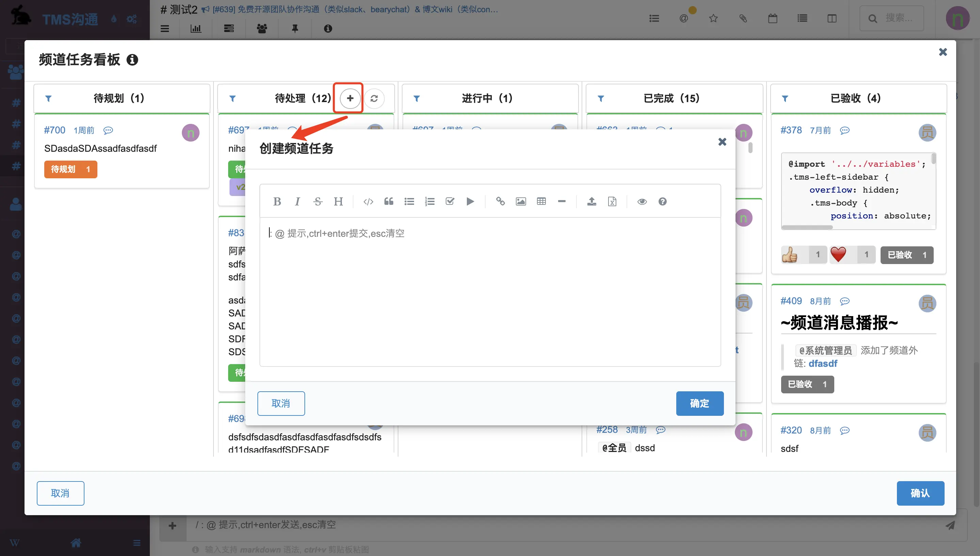Insert table in editor
The height and width of the screenshot is (556, 980).
[541, 201]
